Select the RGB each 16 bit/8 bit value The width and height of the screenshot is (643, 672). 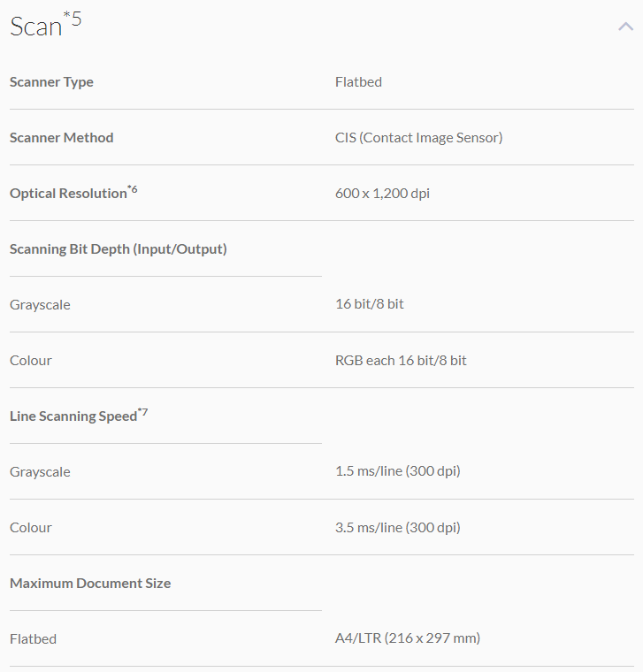[x=401, y=361]
